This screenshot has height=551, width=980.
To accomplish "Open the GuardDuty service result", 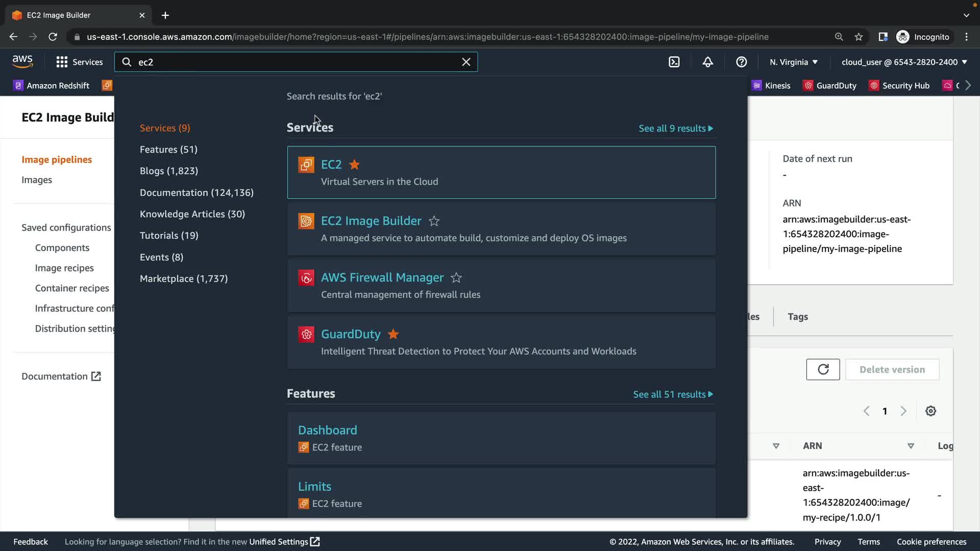I will point(351,334).
